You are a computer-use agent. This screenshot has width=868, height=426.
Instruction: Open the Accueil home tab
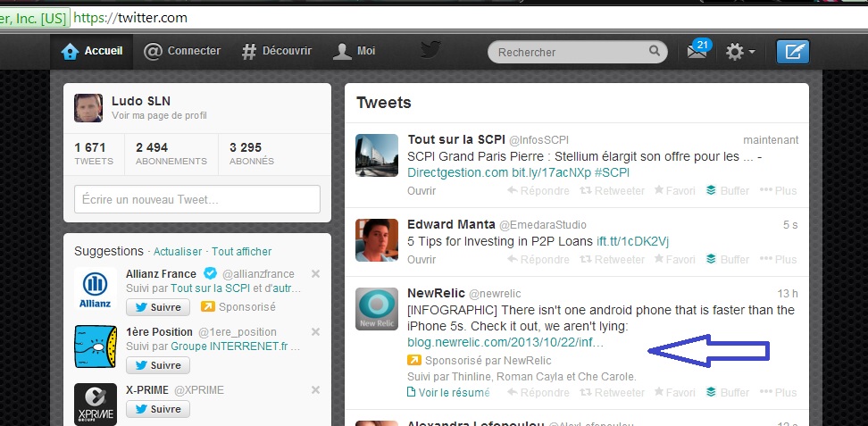[x=92, y=52]
